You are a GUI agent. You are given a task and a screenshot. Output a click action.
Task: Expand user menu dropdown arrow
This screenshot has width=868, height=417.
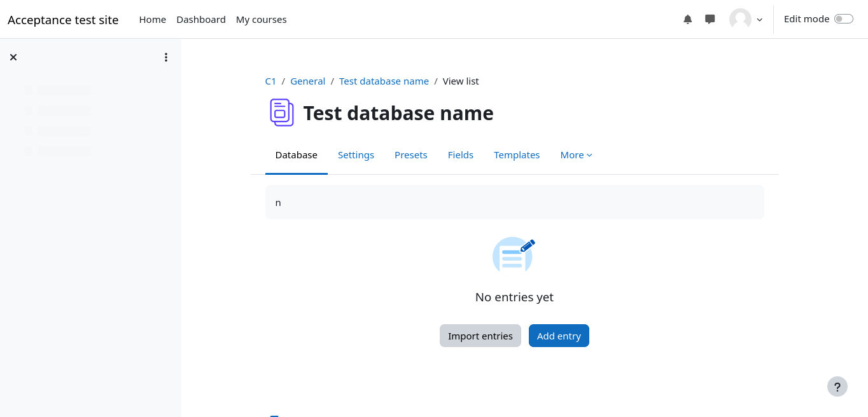[x=760, y=20]
